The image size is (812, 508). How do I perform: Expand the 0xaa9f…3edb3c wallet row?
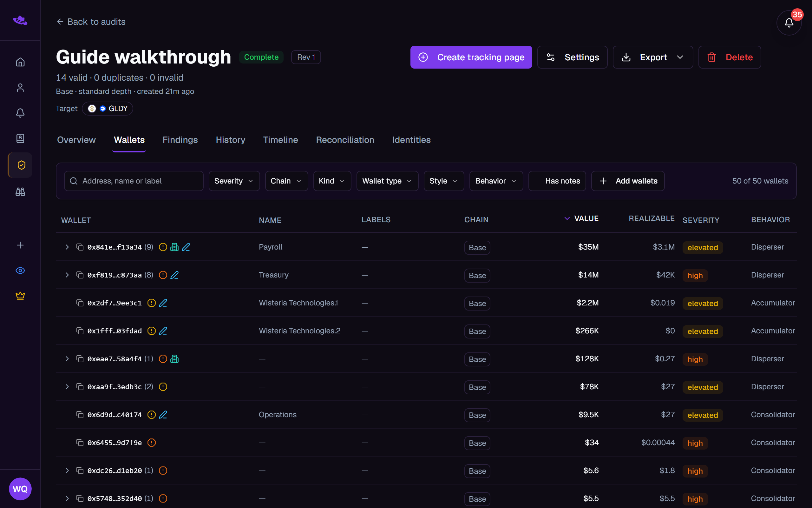point(67,387)
